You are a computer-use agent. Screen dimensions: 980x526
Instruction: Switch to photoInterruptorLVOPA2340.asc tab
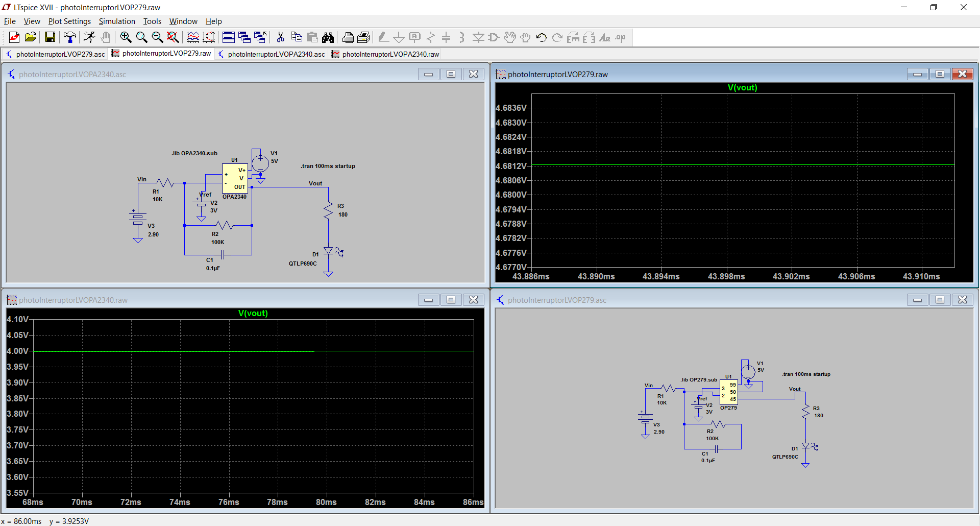[272, 54]
